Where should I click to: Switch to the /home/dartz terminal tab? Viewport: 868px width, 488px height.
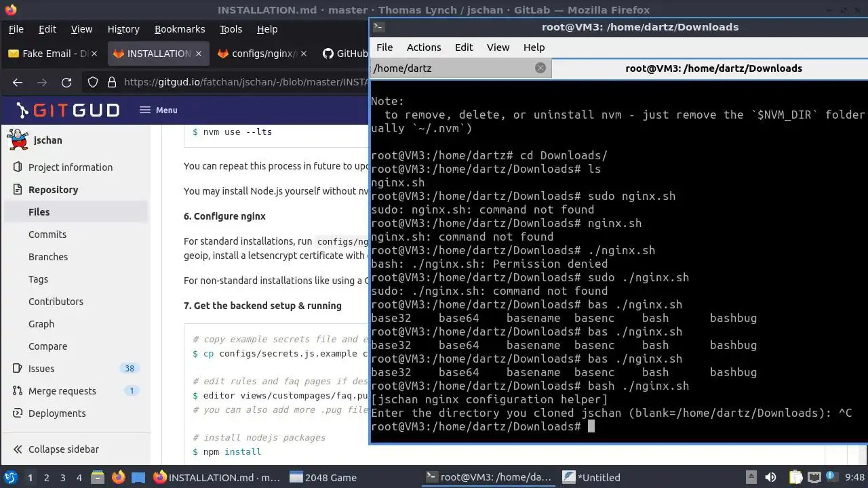point(461,68)
